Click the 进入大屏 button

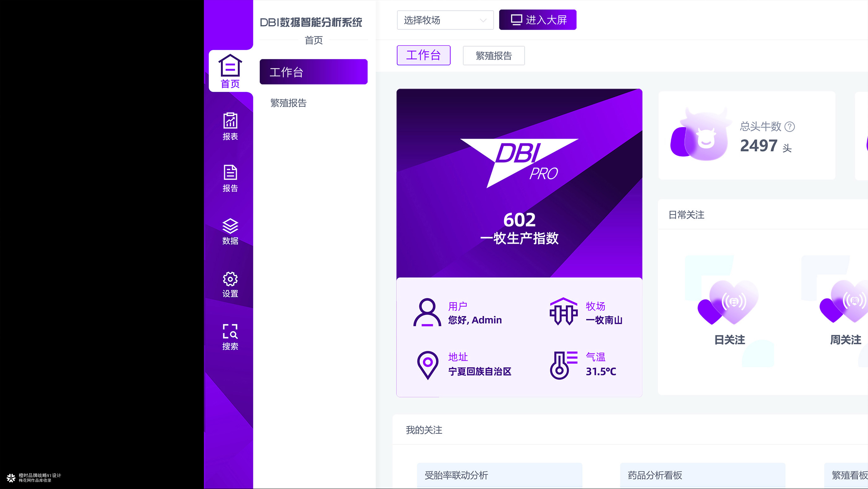point(538,20)
